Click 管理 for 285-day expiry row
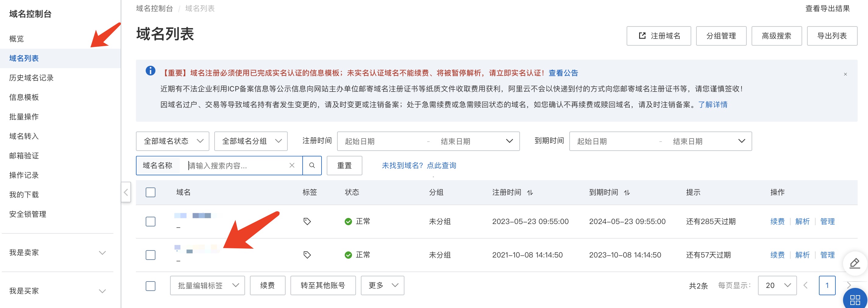The height and width of the screenshot is (308, 868). click(x=827, y=221)
